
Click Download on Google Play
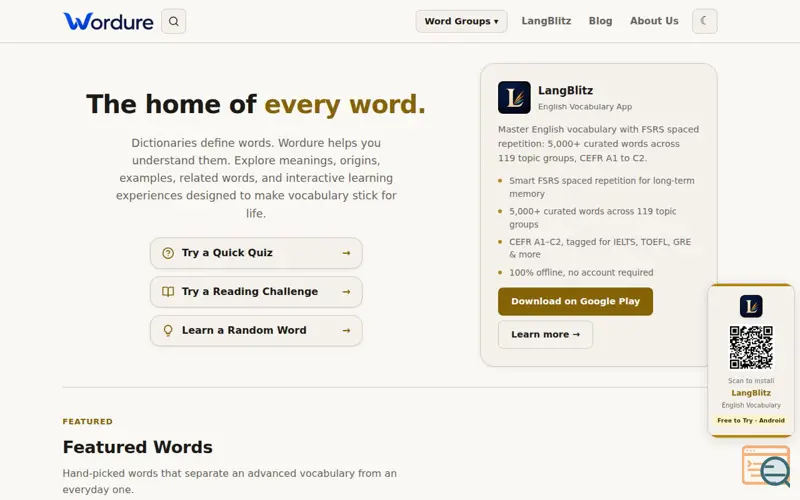point(576,302)
